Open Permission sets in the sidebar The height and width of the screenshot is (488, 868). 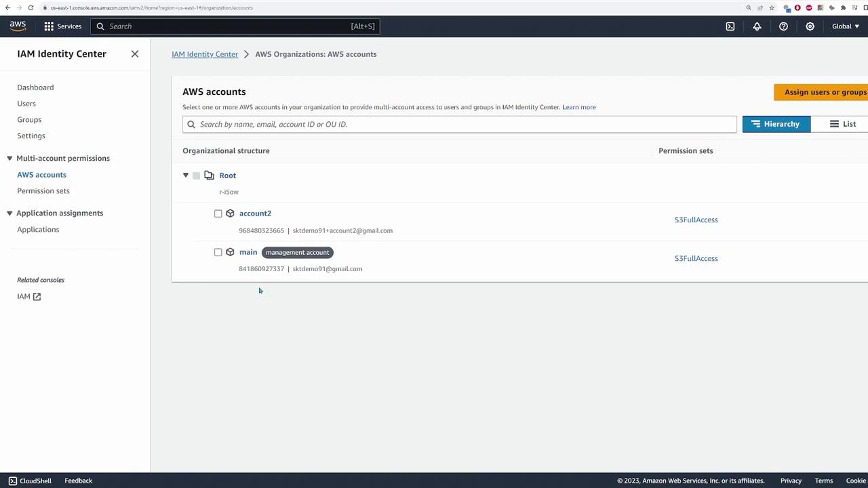[x=43, y=191]
